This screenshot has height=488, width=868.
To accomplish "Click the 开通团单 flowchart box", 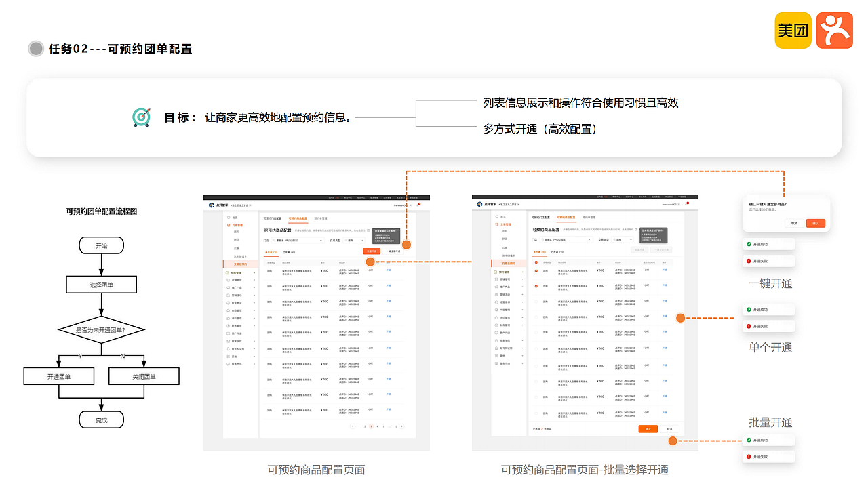I will click(58, 376).
